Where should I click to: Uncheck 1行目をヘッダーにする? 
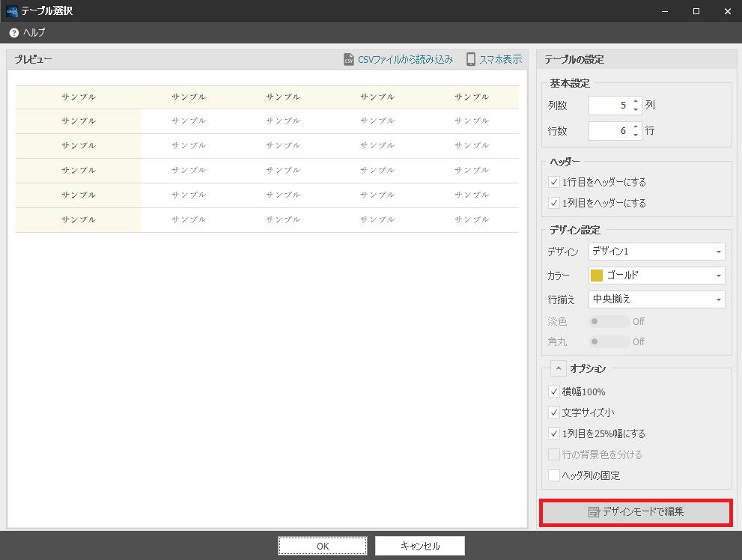[553, 182]
